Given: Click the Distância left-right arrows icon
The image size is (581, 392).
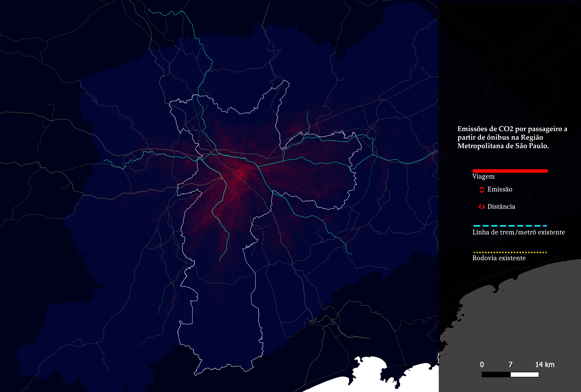Looking at the screenshot, I should 482,207.
